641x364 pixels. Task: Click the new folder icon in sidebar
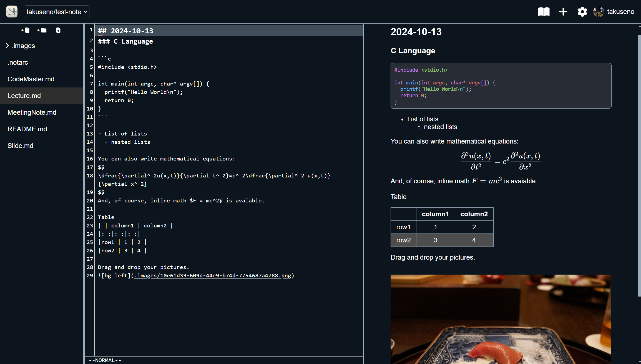(x=42, y=30)
